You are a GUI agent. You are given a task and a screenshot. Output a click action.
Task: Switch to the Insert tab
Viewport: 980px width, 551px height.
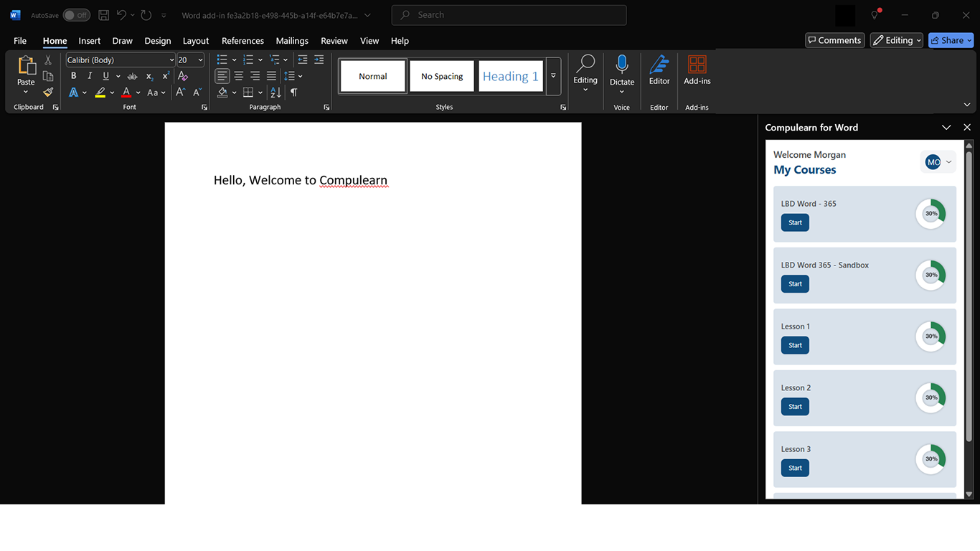90,41
